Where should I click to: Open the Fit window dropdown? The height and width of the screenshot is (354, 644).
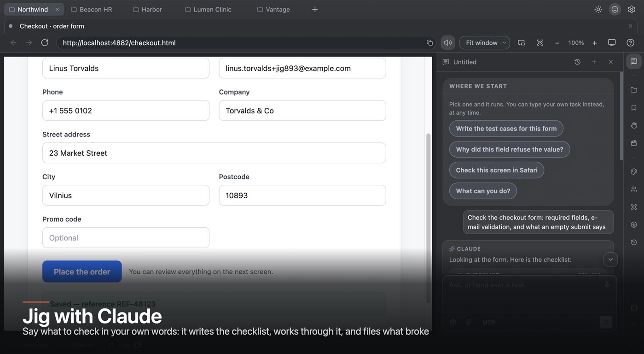(484, 43)
